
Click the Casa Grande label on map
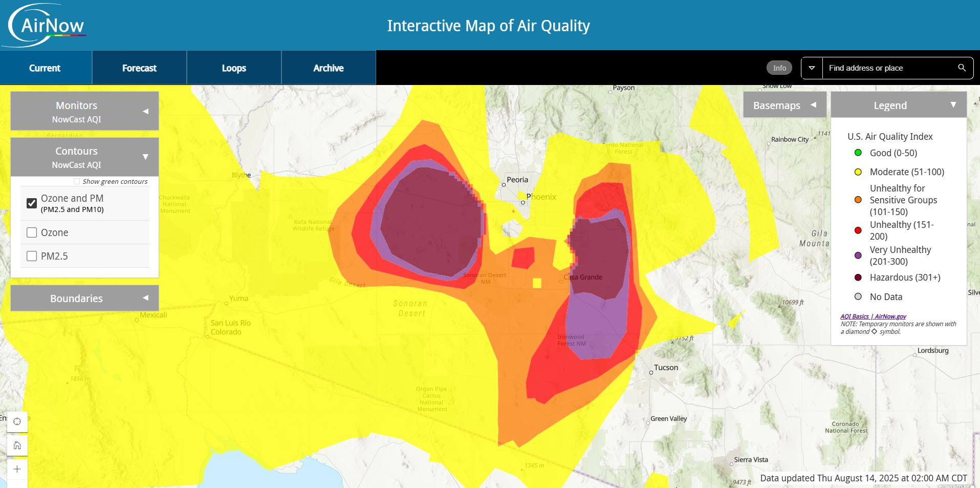(x=583, y=277)
